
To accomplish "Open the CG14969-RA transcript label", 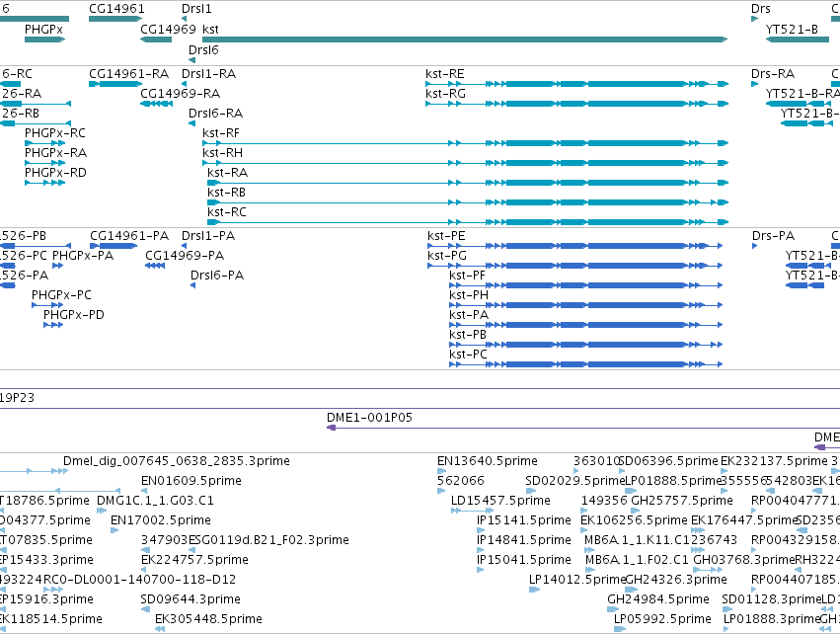I will tap(180, 93).
